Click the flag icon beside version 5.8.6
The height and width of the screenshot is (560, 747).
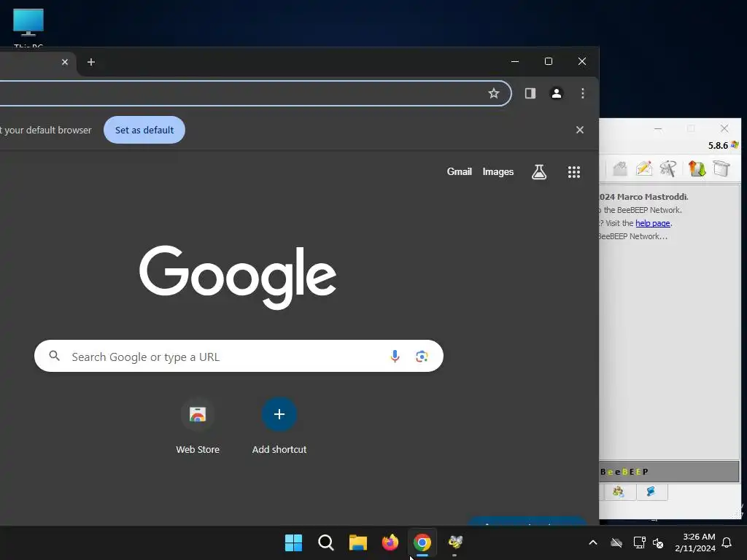[735, 145]
